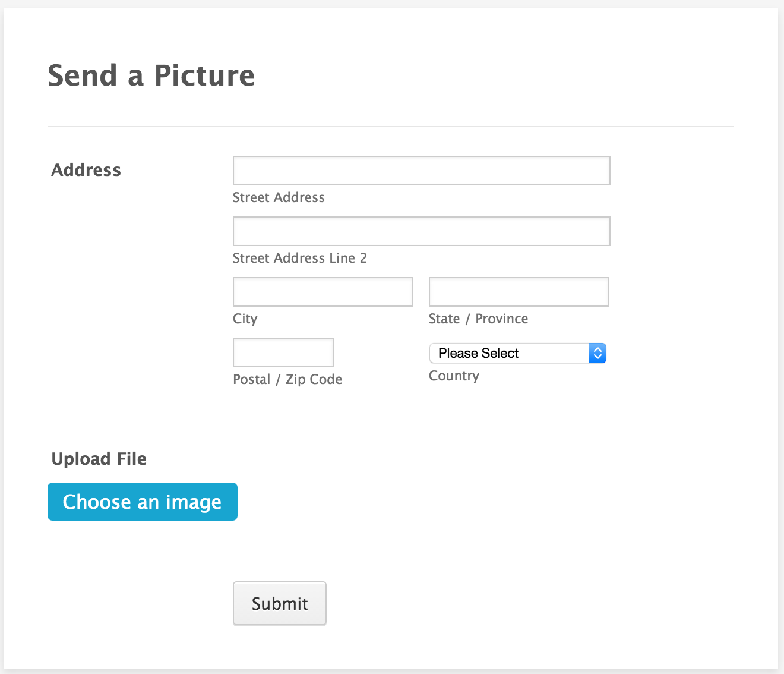Click the horizontal divider below the title
The height and width of the screenshot is (674, 784).
(x=391, y=127)
